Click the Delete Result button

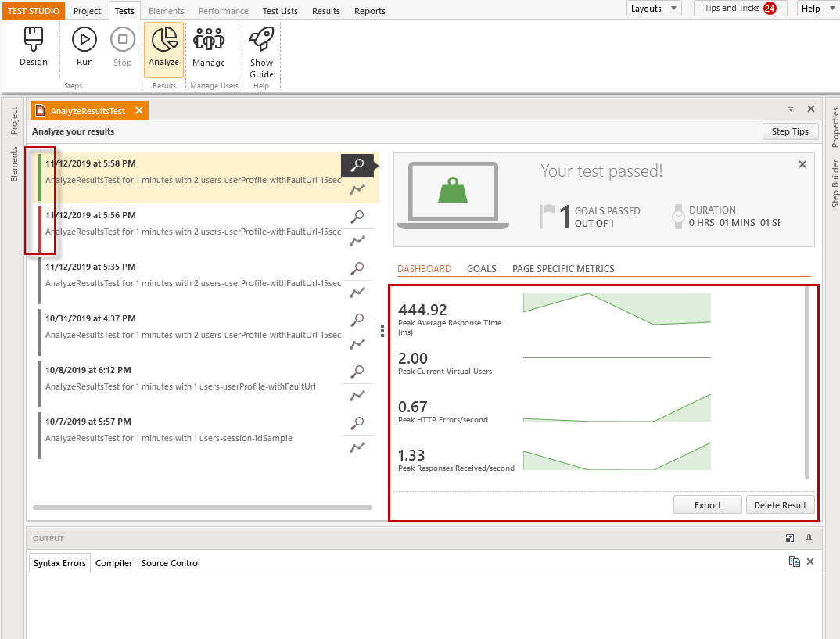pyautogui.click(x=780, y=505)
